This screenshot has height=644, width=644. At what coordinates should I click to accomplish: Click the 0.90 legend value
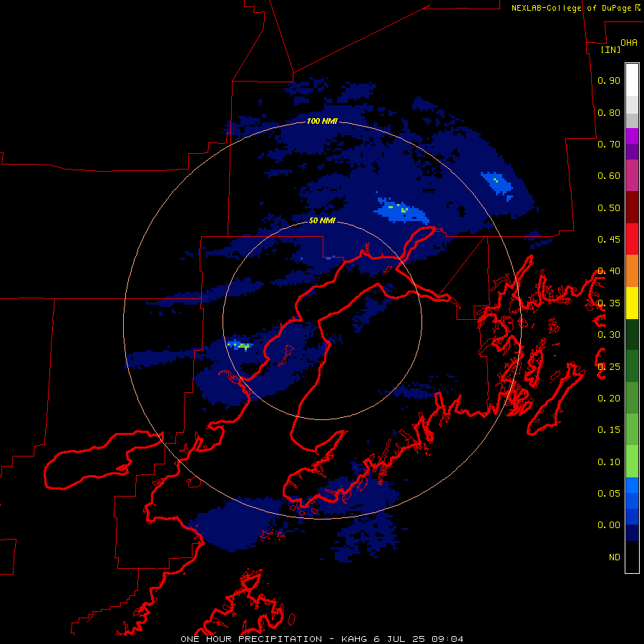[609, 80]
